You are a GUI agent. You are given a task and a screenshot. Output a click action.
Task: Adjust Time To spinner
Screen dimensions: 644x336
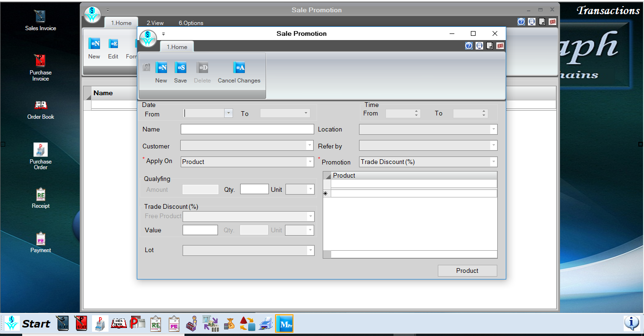pos(484,113)
